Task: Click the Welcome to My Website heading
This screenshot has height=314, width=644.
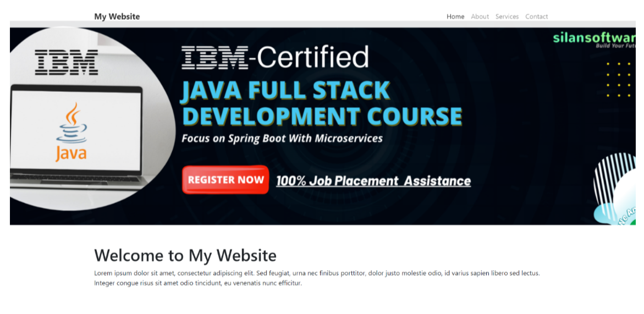Action: (x=185, y=255)
